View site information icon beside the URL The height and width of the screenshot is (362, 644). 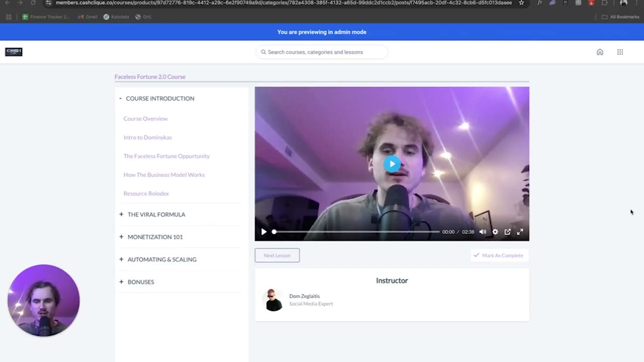click(48, 3)
